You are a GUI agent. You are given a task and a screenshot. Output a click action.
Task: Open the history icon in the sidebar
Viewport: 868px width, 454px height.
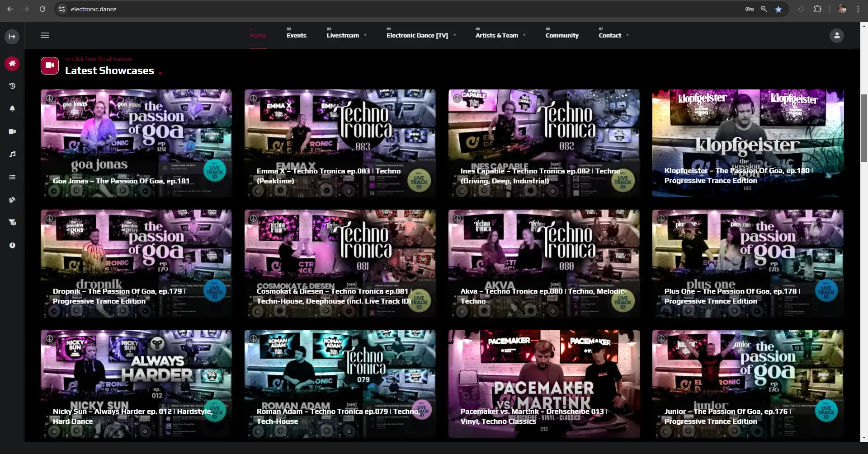pos(12,86)
